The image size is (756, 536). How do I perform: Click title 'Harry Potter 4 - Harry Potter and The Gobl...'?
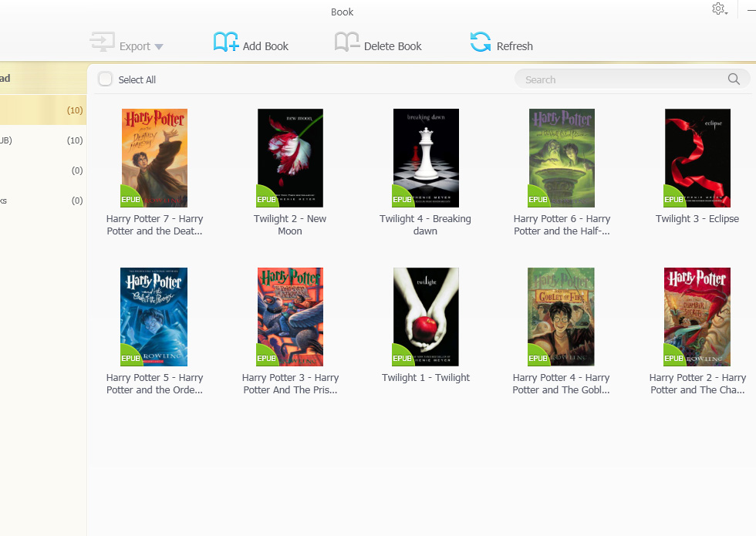pyautogui.click(x=562, y=384)
